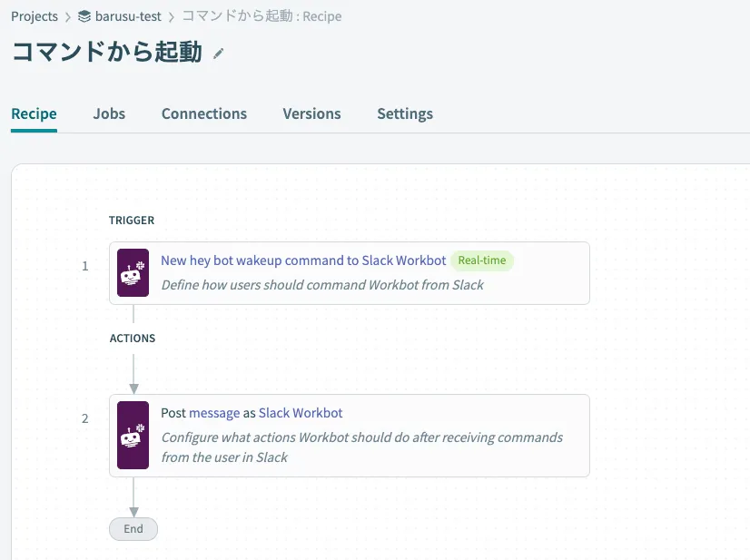This screenshot has height=560, width=750.
Task: Click the 'Slack Workbot' link in step 2
Action: 301,413
